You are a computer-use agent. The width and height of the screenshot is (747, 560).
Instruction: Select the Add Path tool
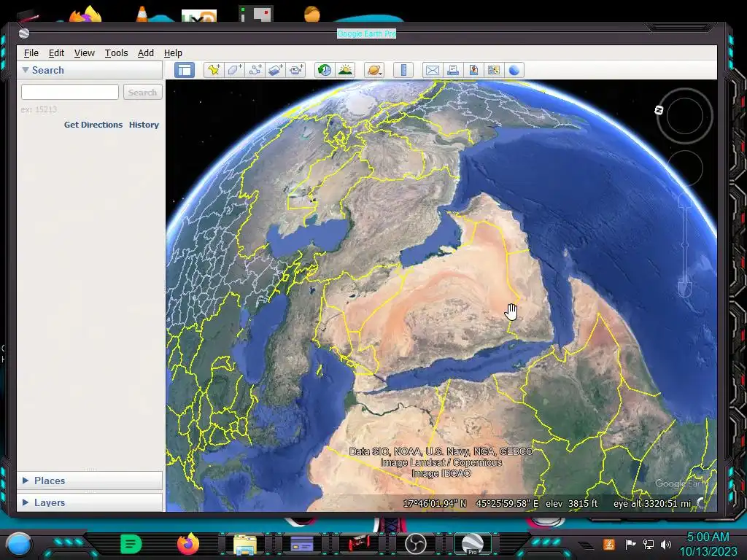pyautogui.click(x=255, y=71)
